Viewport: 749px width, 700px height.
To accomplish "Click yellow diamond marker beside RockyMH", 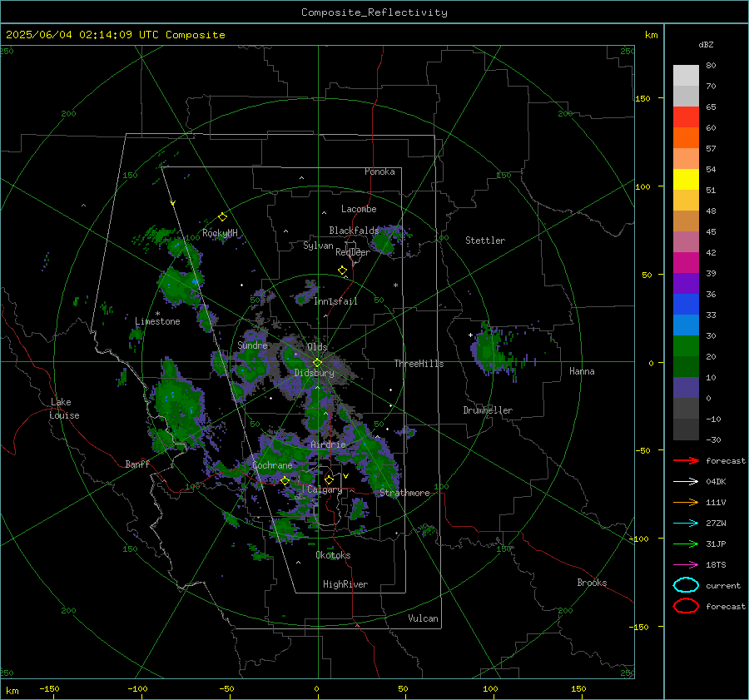I will [222, 217].
